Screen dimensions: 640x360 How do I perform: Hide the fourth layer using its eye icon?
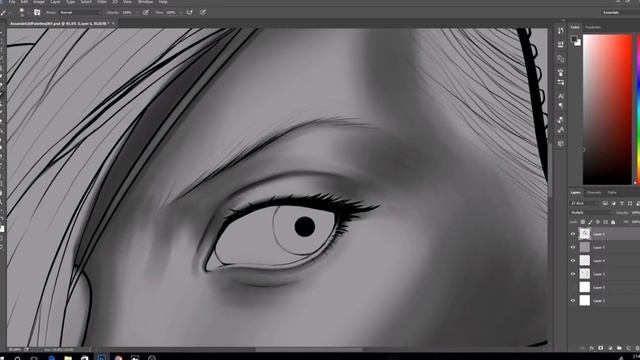(573, 274)
